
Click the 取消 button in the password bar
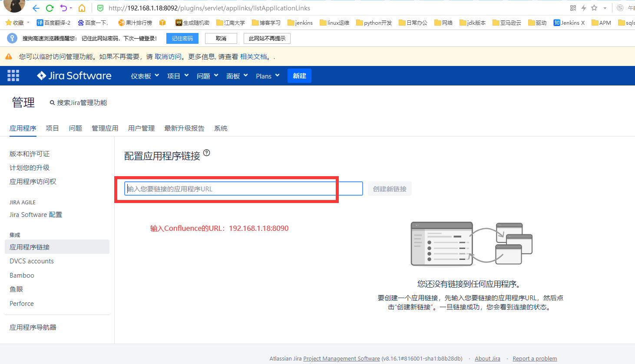pos(221,39)
